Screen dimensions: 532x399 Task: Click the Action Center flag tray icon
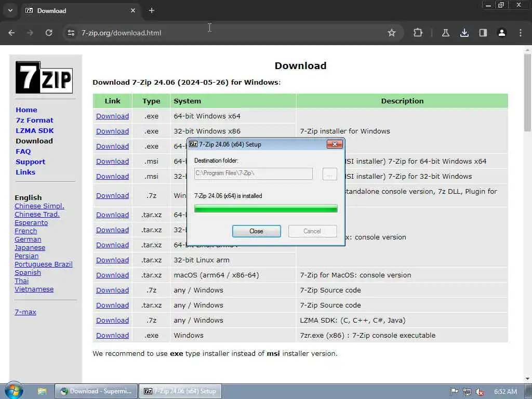click(454, 392)
